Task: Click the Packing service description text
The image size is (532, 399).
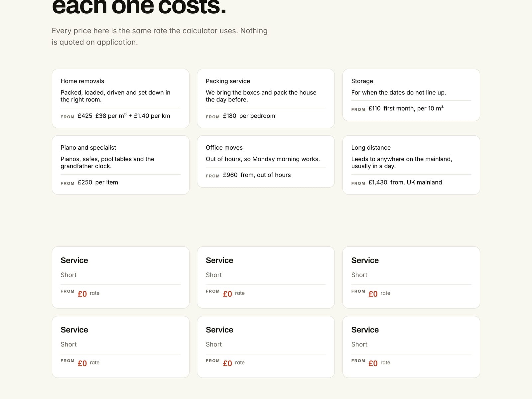Action: 261,96
